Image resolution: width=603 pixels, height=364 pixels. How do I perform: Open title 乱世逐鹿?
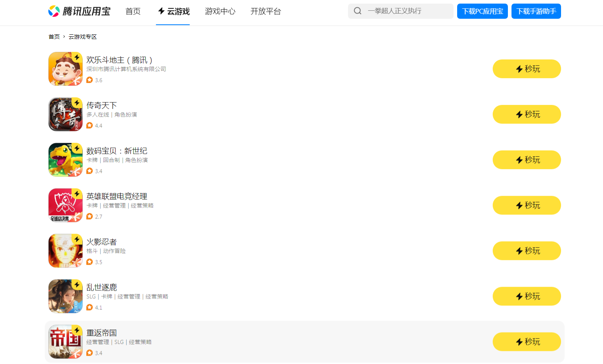(x=101, y=287)
